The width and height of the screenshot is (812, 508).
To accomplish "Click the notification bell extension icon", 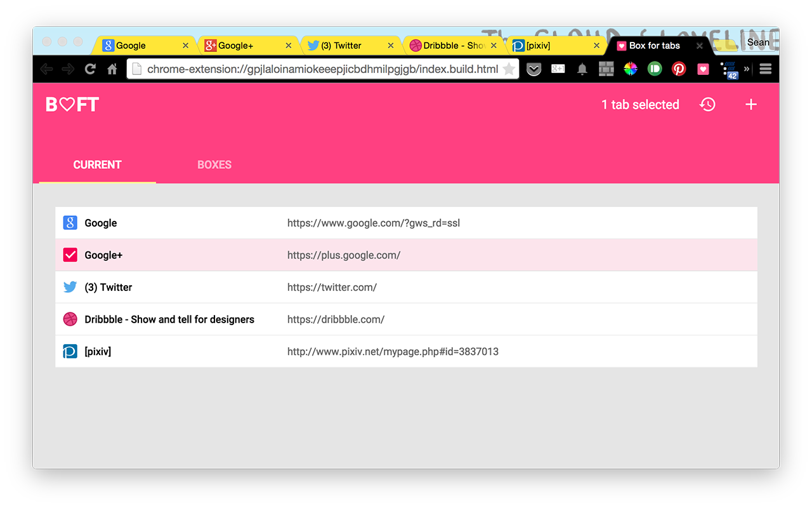I will click(x=582, y=69).
